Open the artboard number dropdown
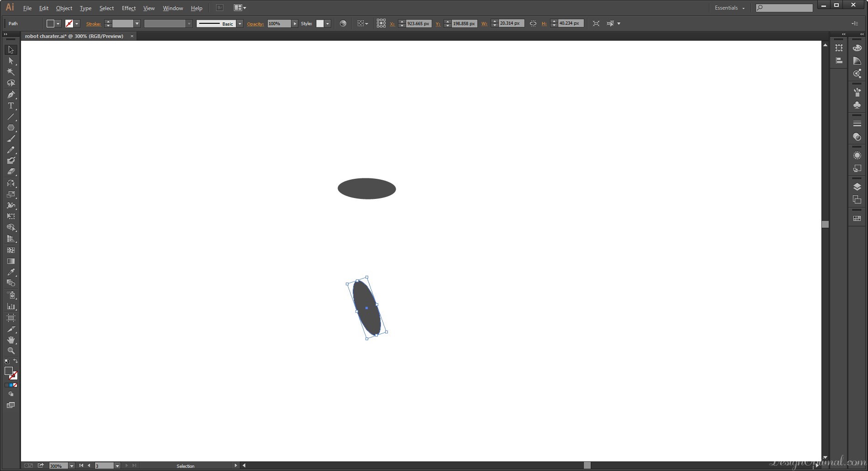The height and width of the screenshot is (471, 868). [x=117, y=466]
